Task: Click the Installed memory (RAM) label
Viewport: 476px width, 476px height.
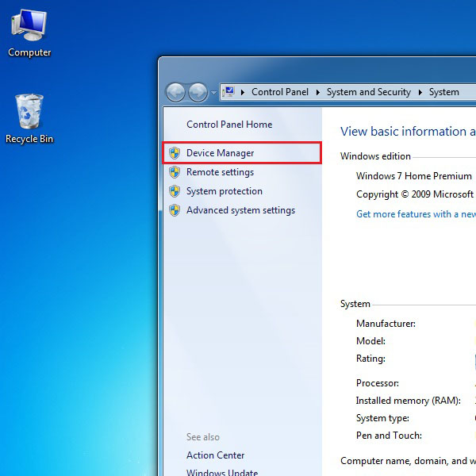Action: point(409,401)
